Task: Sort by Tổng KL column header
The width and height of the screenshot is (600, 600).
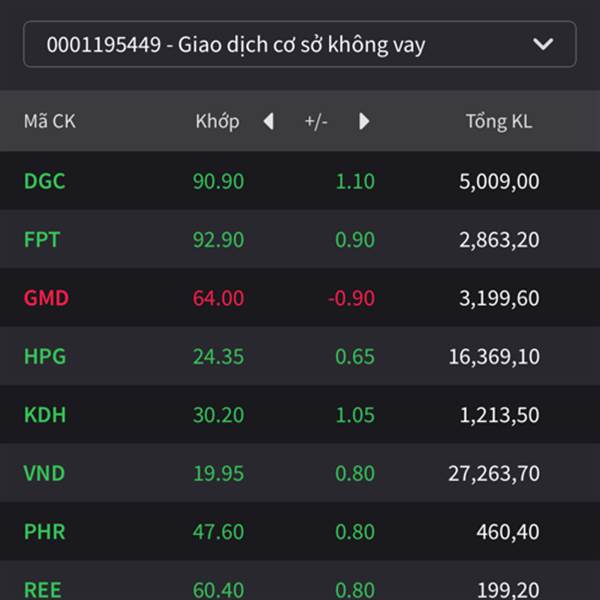Action: point(499,121)
